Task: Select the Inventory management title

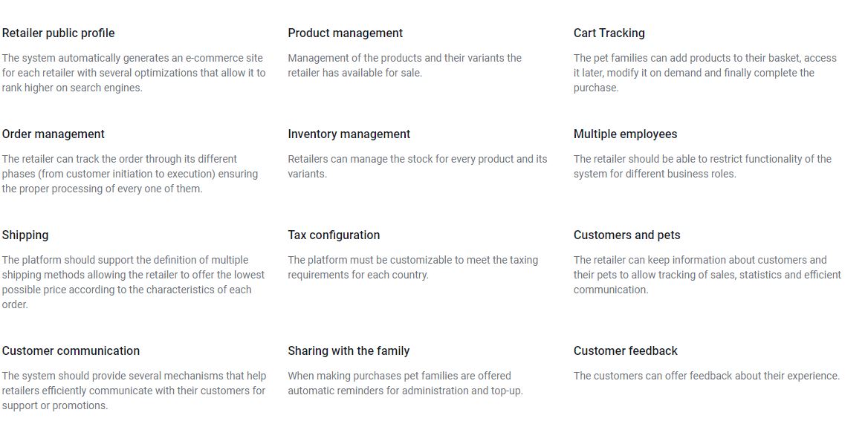Action: click(349, 134)
